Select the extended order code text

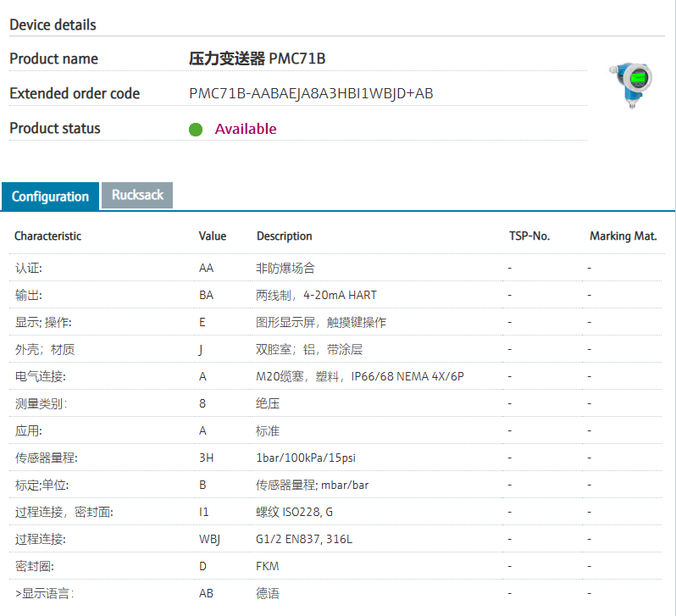[311, 93]
